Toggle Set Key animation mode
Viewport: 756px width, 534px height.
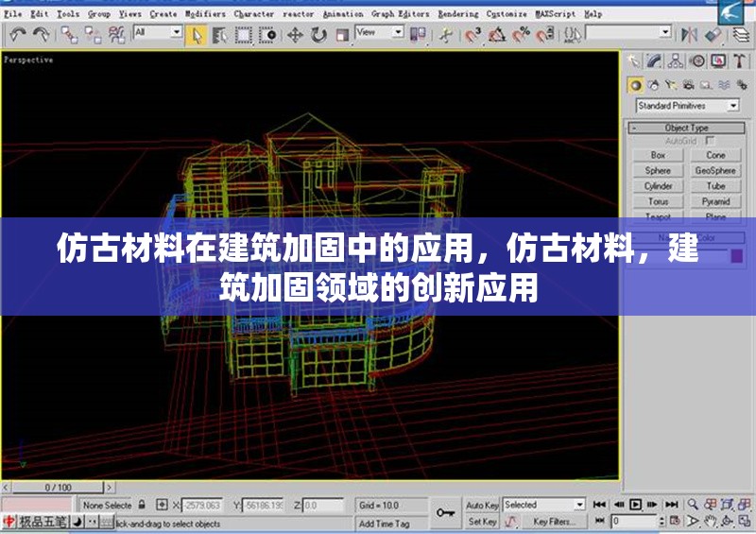coord(482,521)
